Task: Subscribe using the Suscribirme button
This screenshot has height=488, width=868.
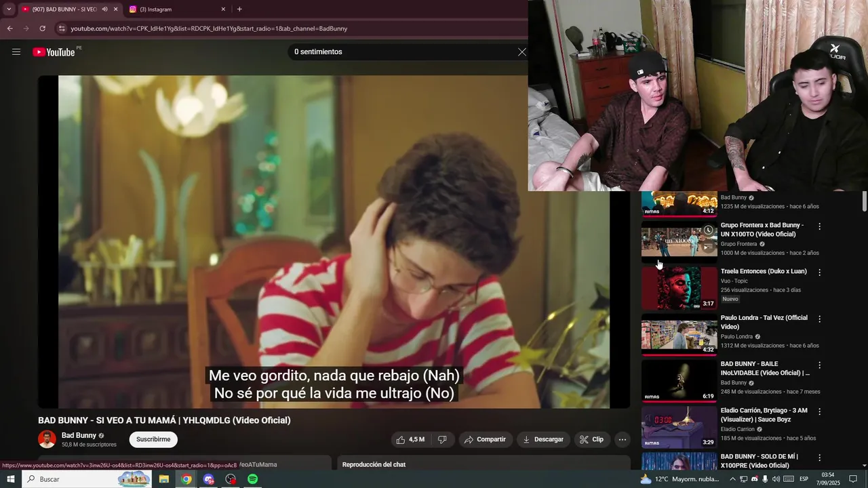Action: [x=153, y=439]
